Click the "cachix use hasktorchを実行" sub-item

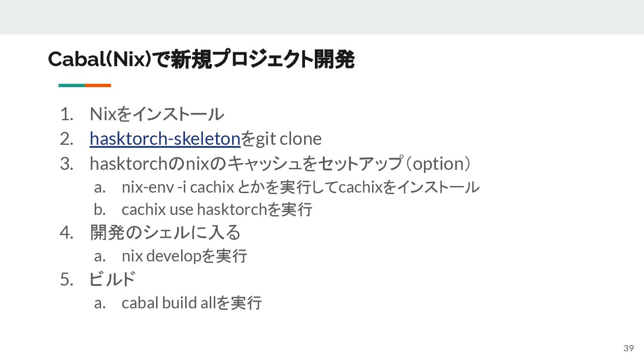point(217,210)
